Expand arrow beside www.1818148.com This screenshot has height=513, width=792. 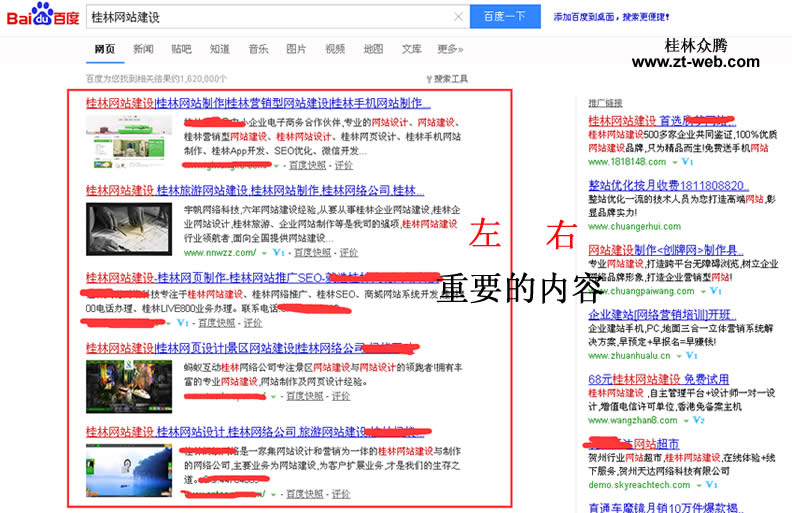(x=675, y=163)
